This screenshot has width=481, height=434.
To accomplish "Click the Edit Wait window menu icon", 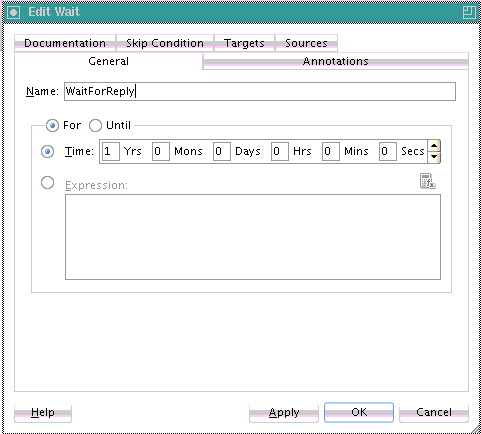I will pos(14,13).
